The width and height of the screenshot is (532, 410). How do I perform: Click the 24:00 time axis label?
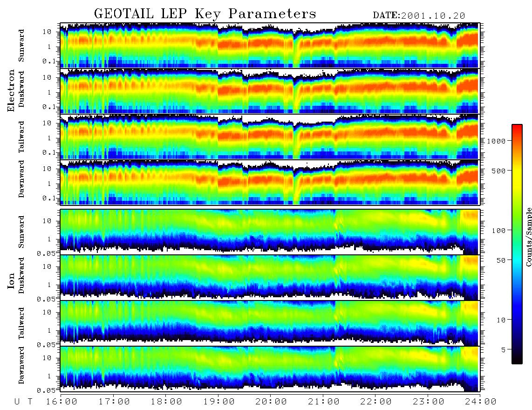point(480,402)
